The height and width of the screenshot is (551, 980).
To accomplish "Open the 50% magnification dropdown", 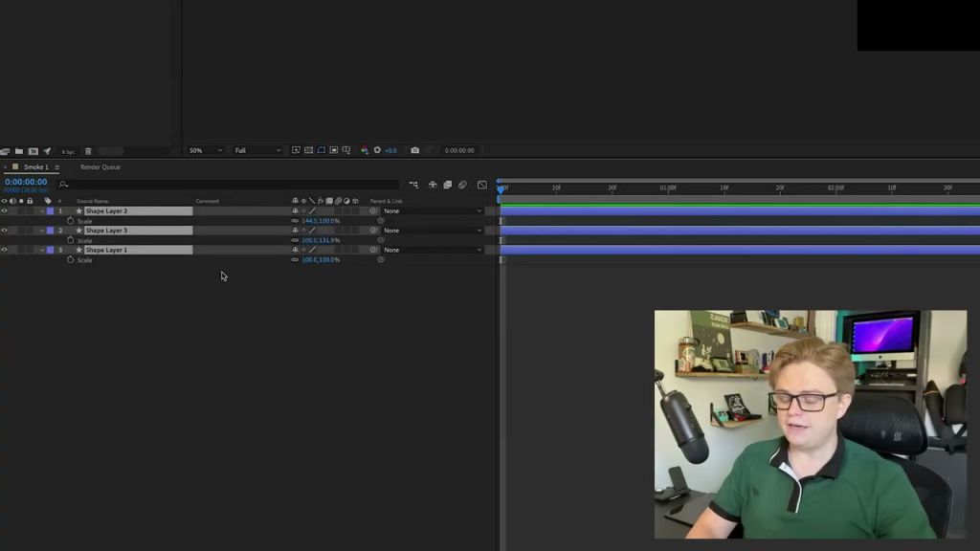I will [x=206, y=150].
